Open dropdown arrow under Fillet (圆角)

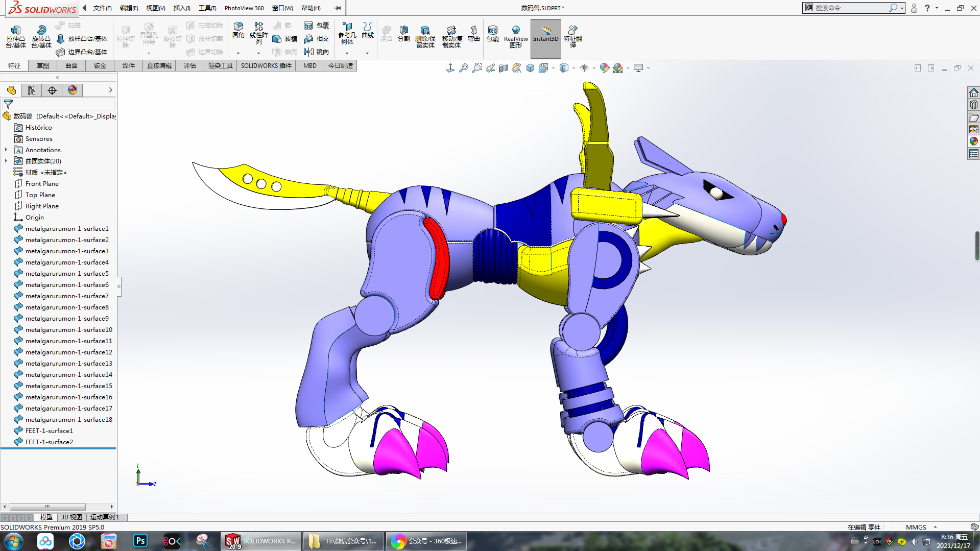[x=238, y=53]
